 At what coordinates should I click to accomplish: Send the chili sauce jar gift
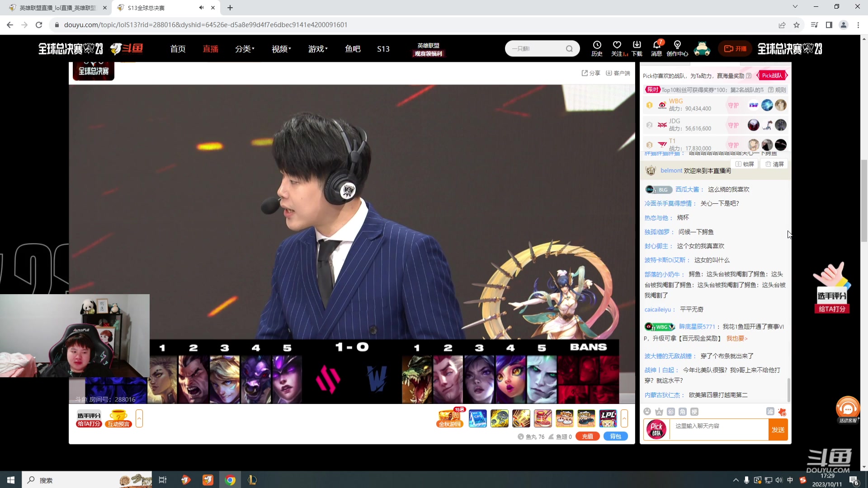pos(543,418)
